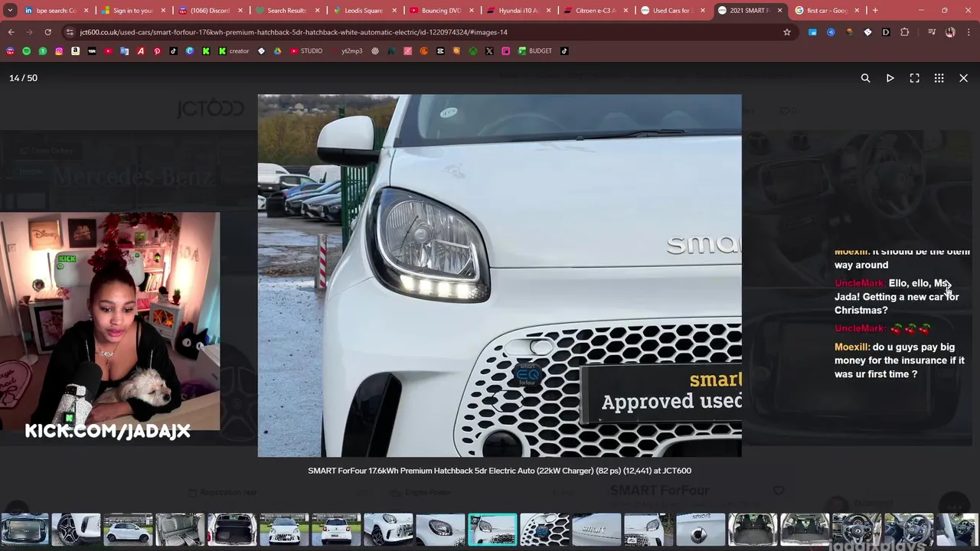
Task: Select the open boot thumbnail
Action: (232, 530)
